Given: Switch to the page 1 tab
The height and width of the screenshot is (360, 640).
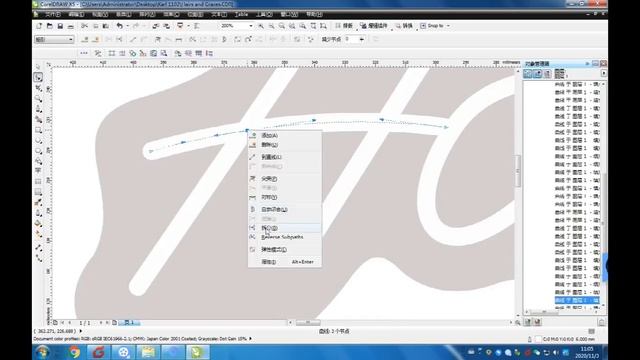Looking at the screenshot, I should [129, 322].
